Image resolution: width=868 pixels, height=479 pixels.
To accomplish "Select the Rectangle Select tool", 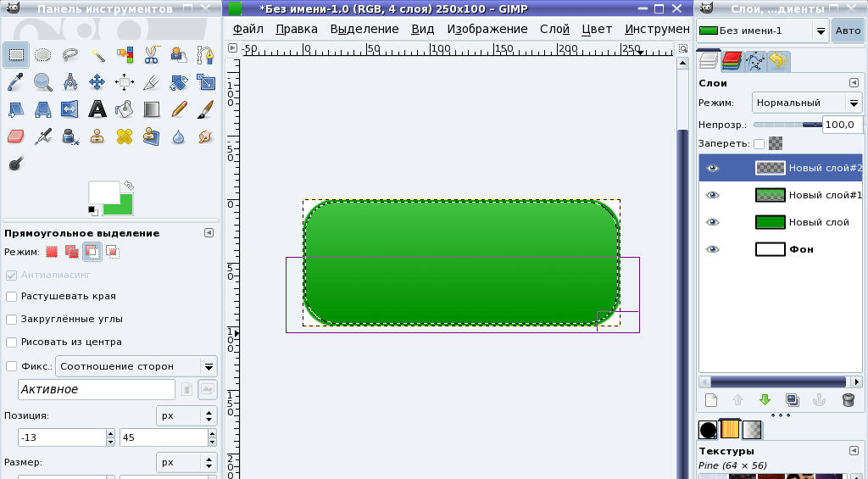I will point(15,55).
